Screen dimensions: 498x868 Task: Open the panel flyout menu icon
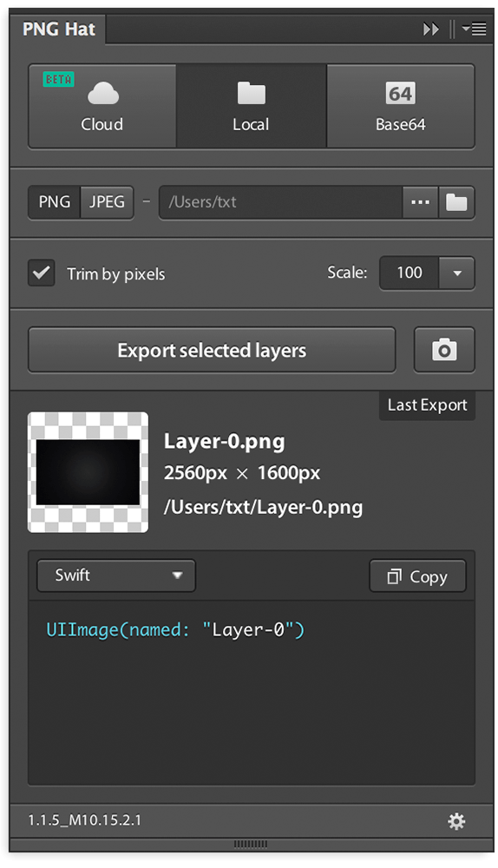(x=475, y=29)
